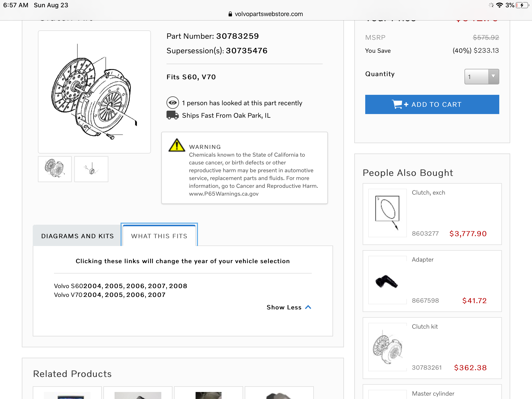This screenshot has height=399, width=532.
Task: Collapse the list with Show Less
Action: [289, 307]
